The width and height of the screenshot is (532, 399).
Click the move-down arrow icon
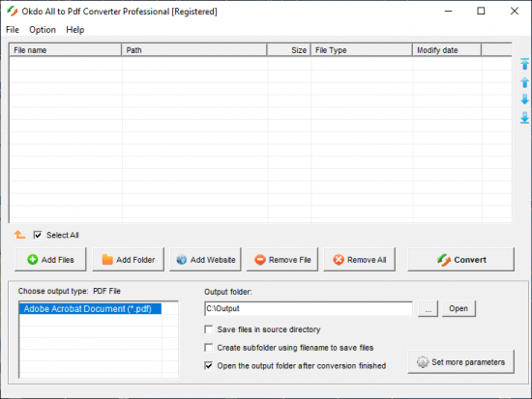coord(524,100)
